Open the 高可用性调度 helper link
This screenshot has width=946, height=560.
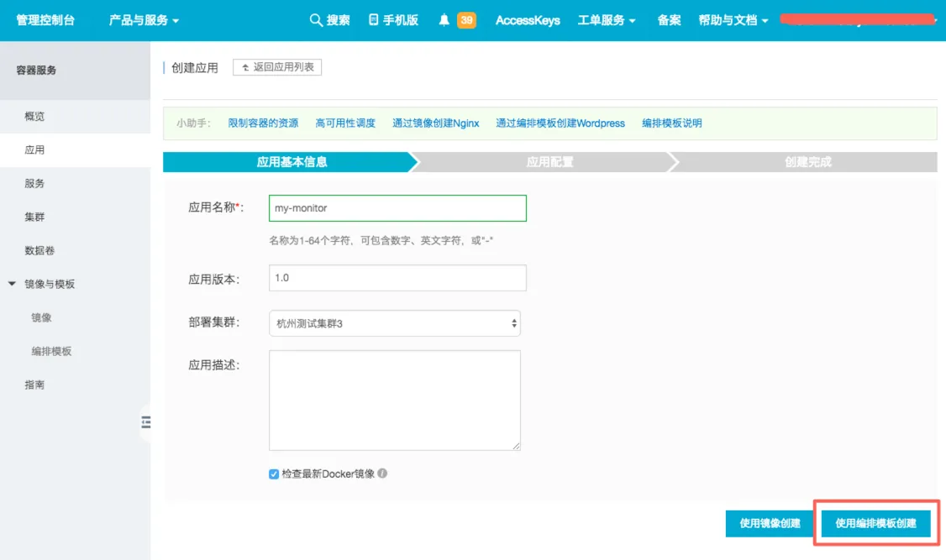[345, 123]
